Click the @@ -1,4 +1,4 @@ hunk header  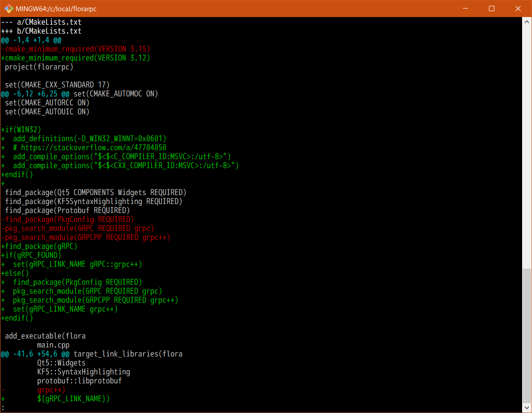(31, 40)
